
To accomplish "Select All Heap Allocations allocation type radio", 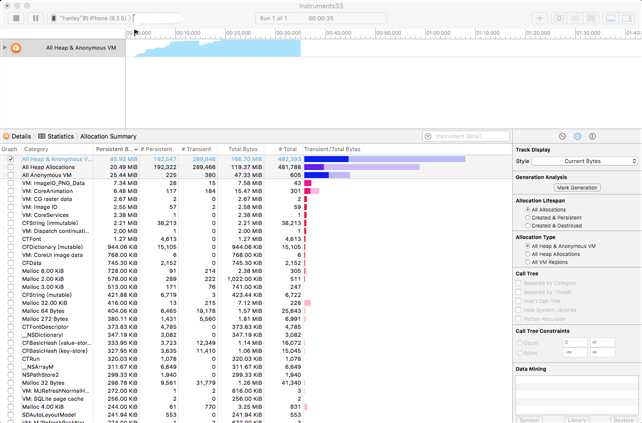I will point(527,254).
